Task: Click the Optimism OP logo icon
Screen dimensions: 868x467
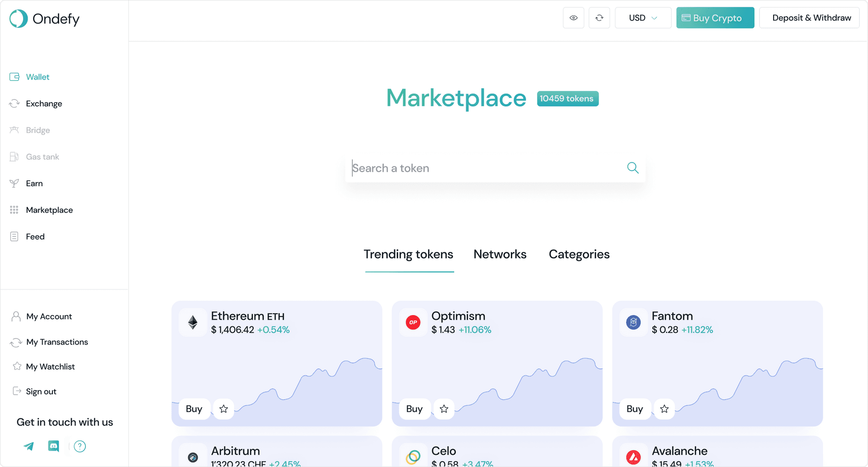Action: pos(413,322)
